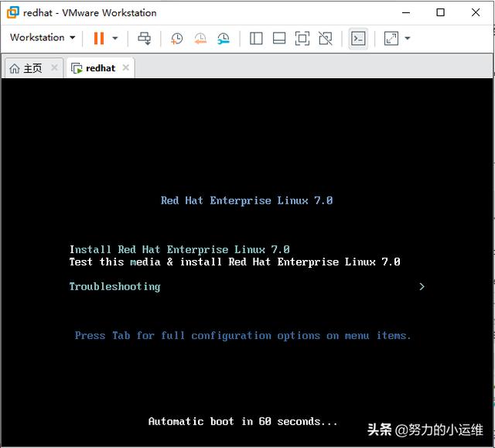Close the VMware Workstation window
The height and width of the screenshot is (448, 495).
point(476,12)
